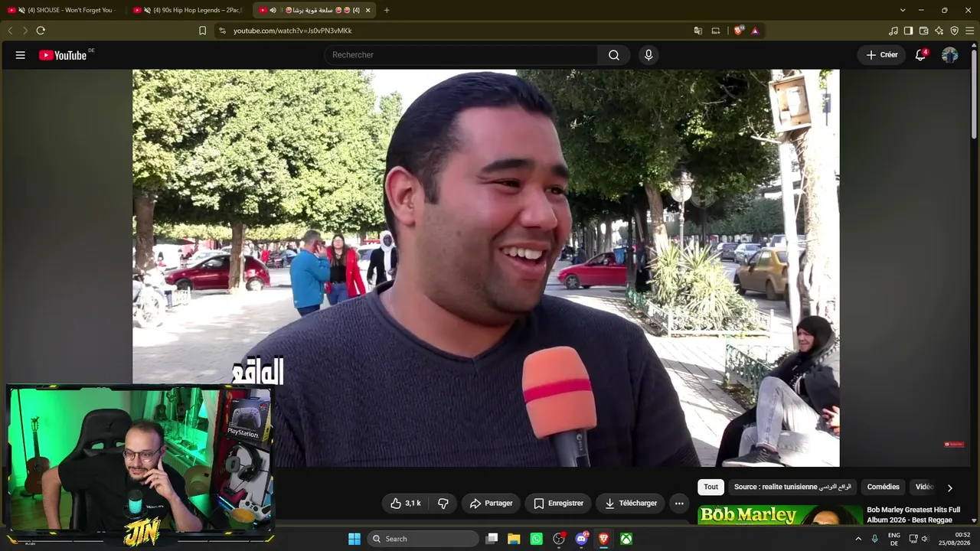Screen dimensions: 980x551
Task: Click the main video player
Action: click(485, 268)
